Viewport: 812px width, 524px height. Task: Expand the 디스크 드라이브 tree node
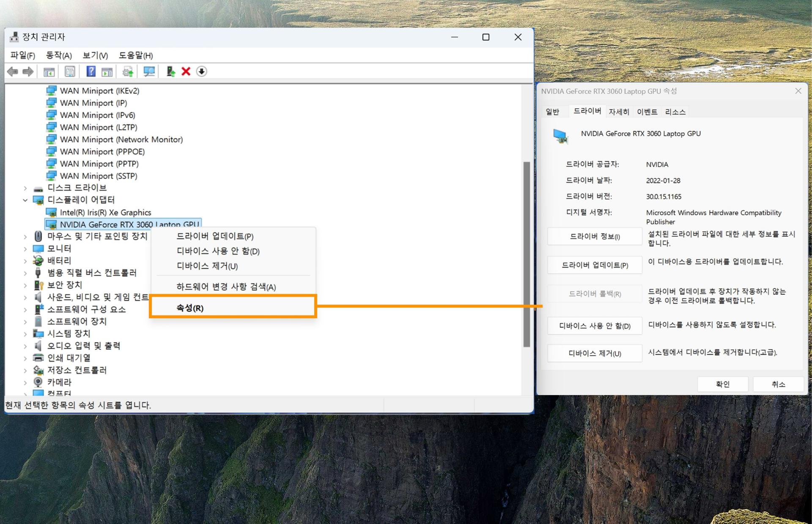pos(25,188)
